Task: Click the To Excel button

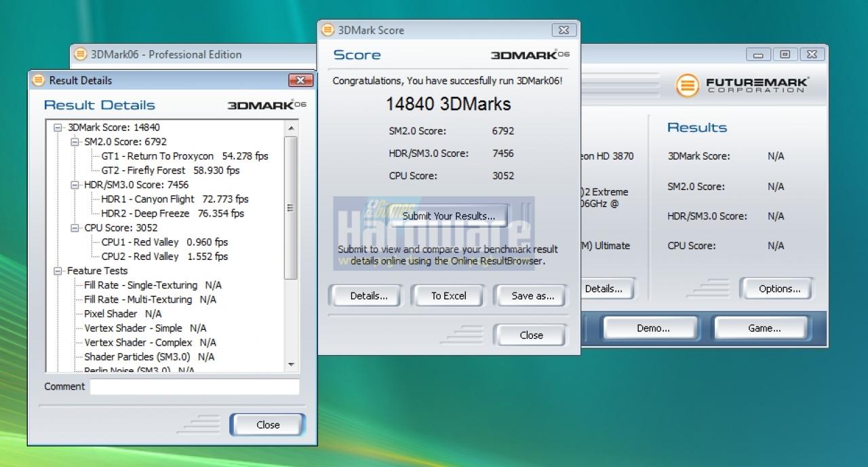Action: pyautogui.click(x=449, y=296)
